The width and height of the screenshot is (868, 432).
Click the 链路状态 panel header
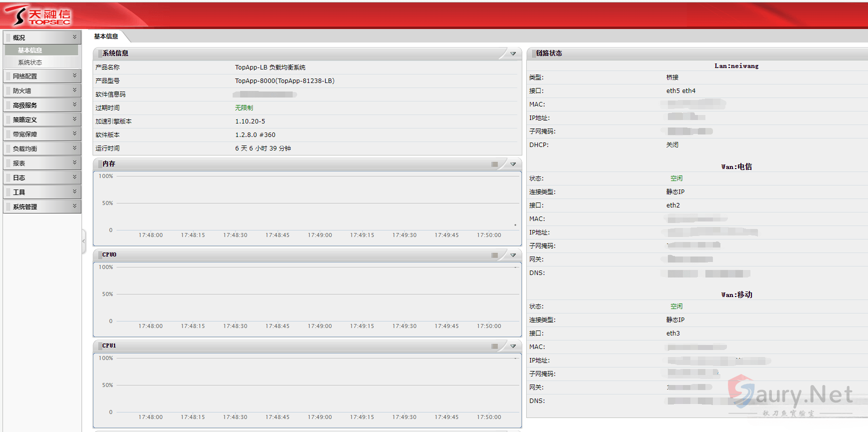click(x=549, y=53)
